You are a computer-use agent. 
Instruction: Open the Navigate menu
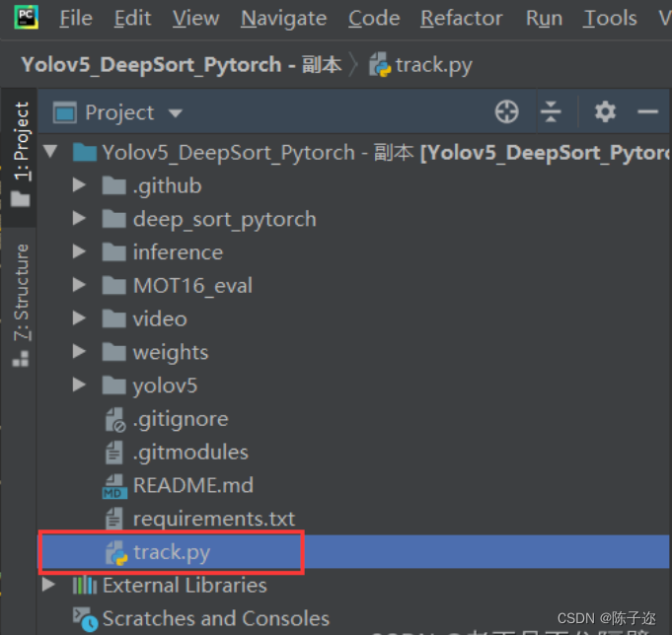(284, 18)
